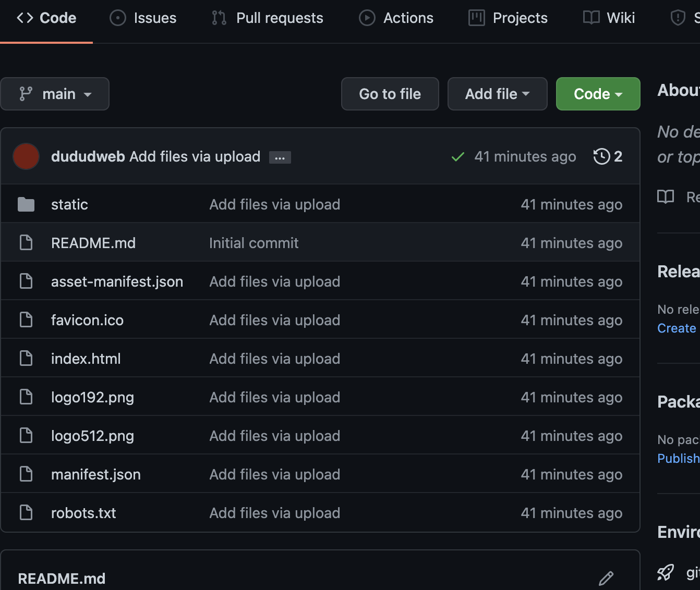Open logo192.png file
Viewport: 700px width, 590px height.
92,397
